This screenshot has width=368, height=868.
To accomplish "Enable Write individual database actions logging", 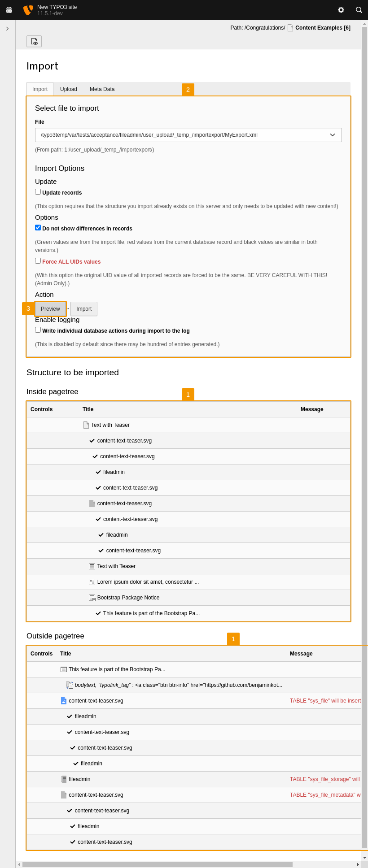I will click(x=38, y=330).
